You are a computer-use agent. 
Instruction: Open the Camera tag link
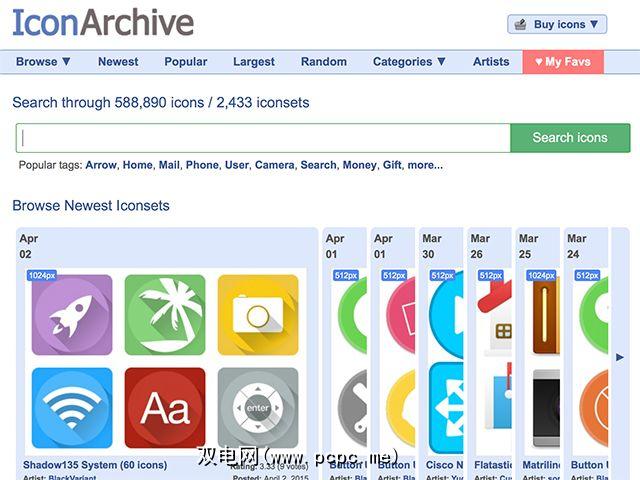(x=274, y=165)
